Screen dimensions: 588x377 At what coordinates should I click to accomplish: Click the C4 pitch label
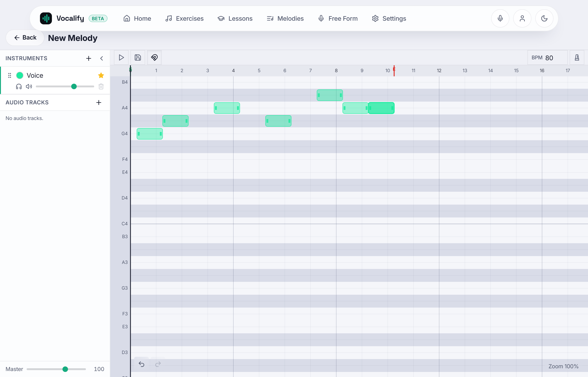(124, 224)
